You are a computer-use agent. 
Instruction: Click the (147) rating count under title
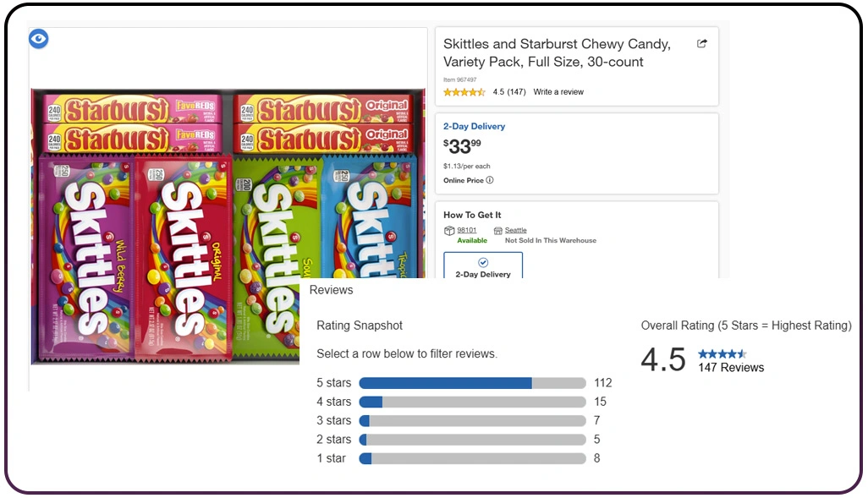(516, 92)
